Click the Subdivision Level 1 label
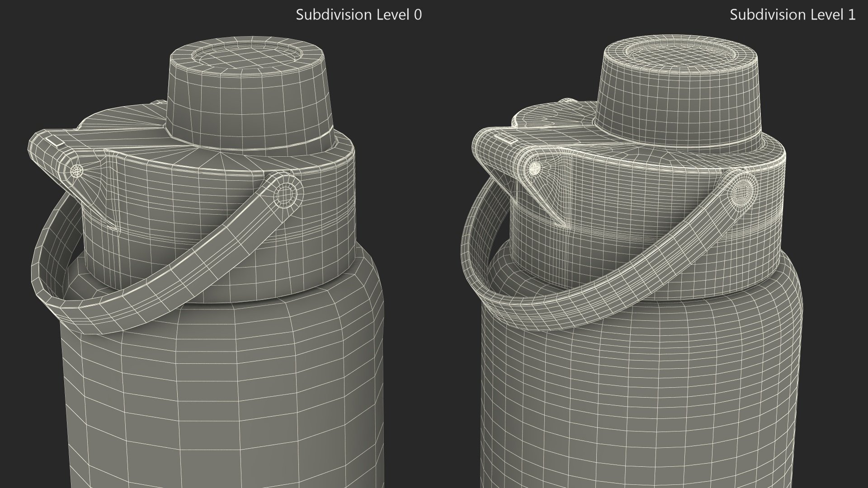This screenshot has width=868, height=488. click(792, 14)
